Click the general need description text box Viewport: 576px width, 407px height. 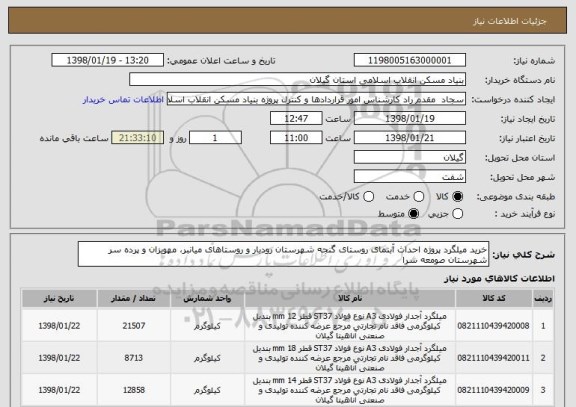pos(283,254)
